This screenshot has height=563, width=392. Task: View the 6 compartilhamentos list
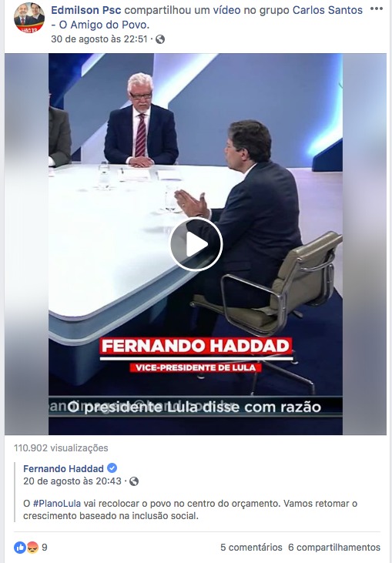(334, 547)
